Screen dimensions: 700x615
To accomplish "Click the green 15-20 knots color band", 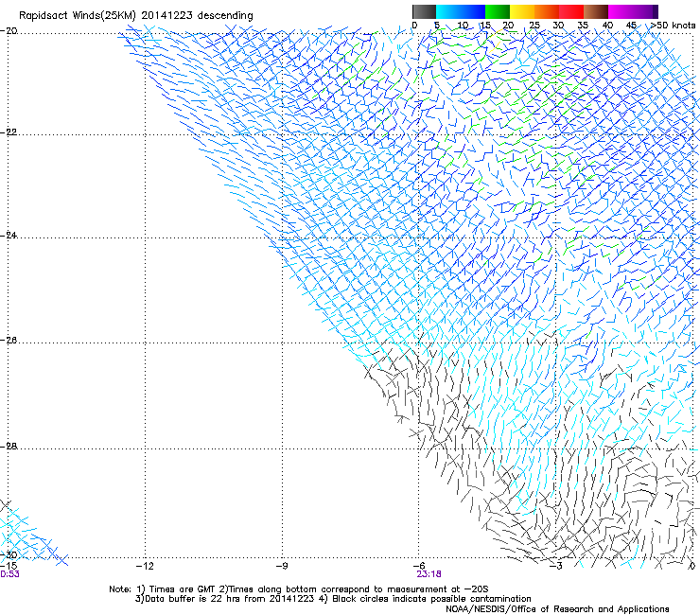I will point(498,11).
